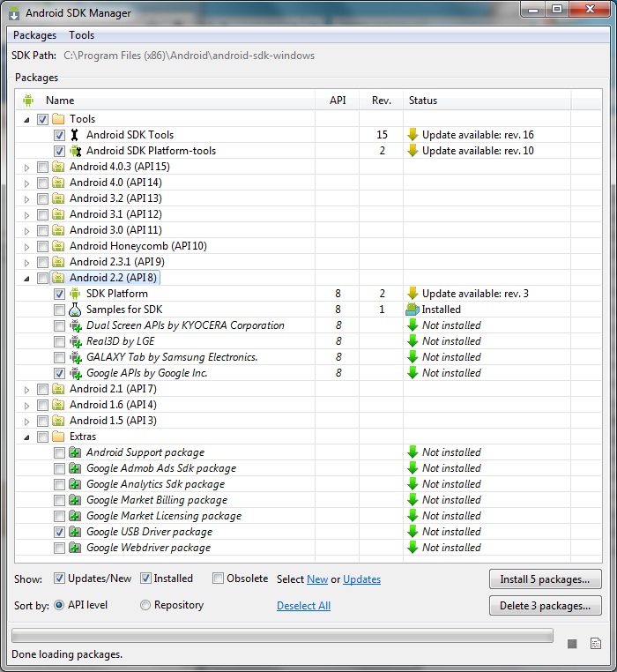Click the SDK Platform android robot icon

pos(75,294)
